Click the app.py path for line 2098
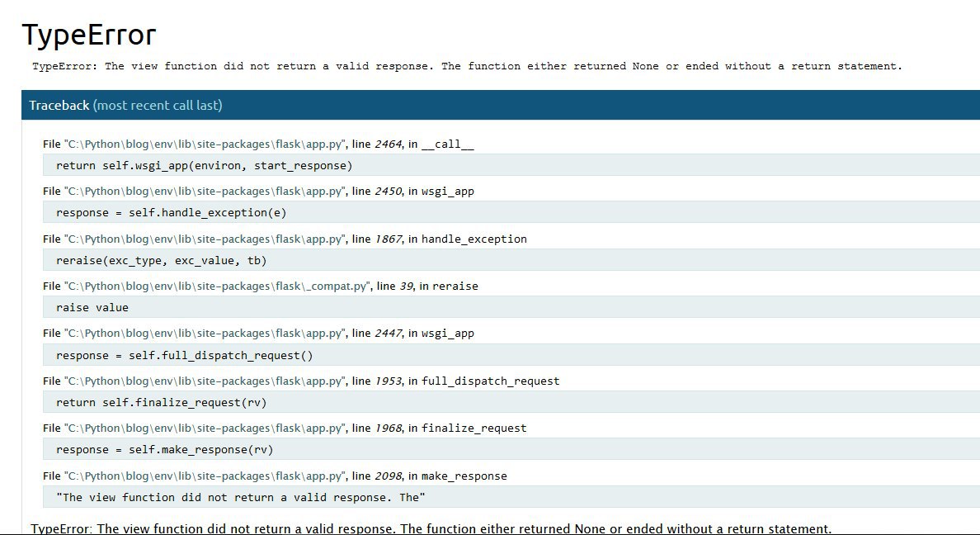Screen dimensions: 980x535 [x=205, y=476]
